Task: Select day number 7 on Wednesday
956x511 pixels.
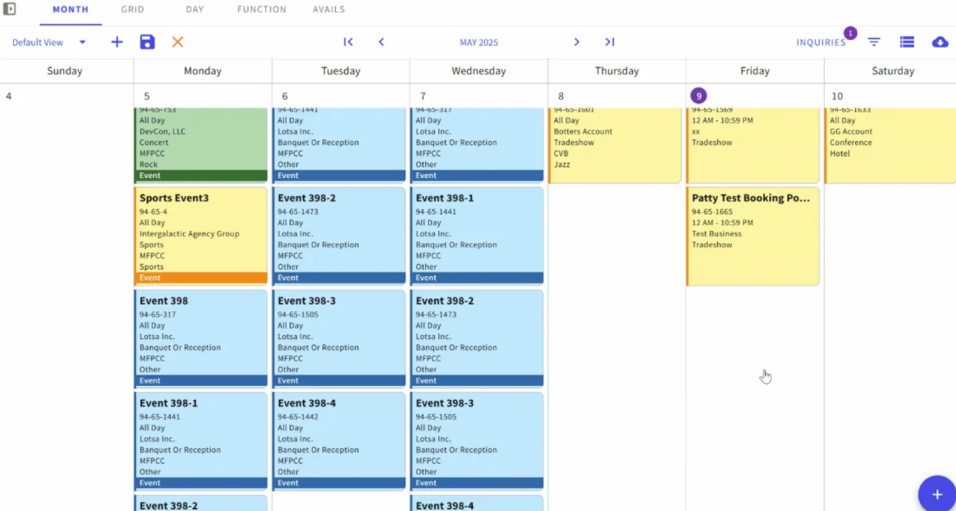Action: point(423,96)
